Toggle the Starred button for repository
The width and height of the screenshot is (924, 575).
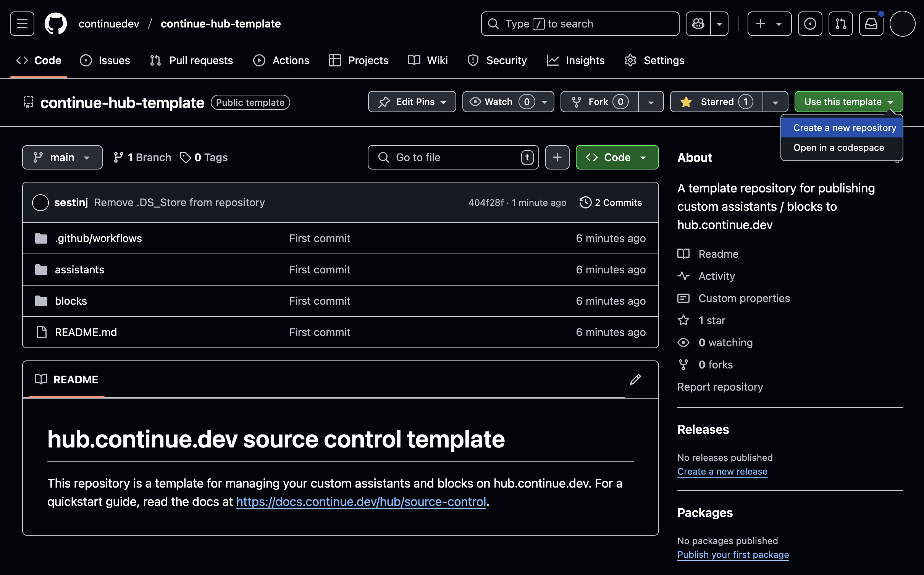pos(716,102)
